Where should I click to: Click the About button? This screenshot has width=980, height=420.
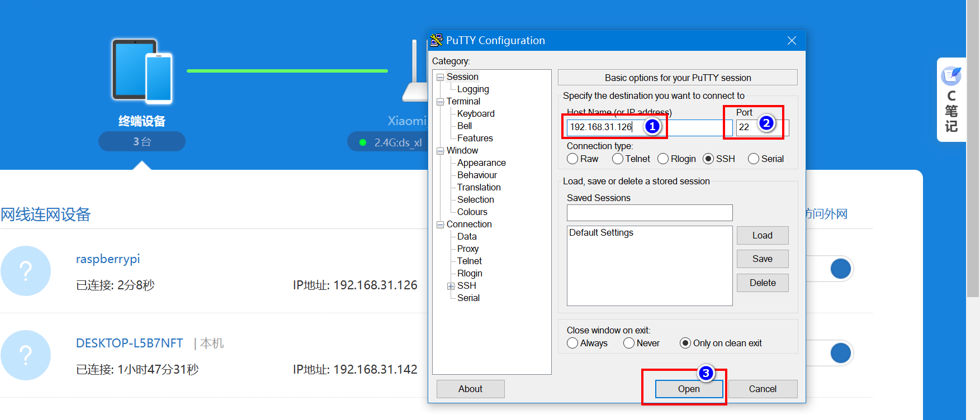tap(470, 389)
